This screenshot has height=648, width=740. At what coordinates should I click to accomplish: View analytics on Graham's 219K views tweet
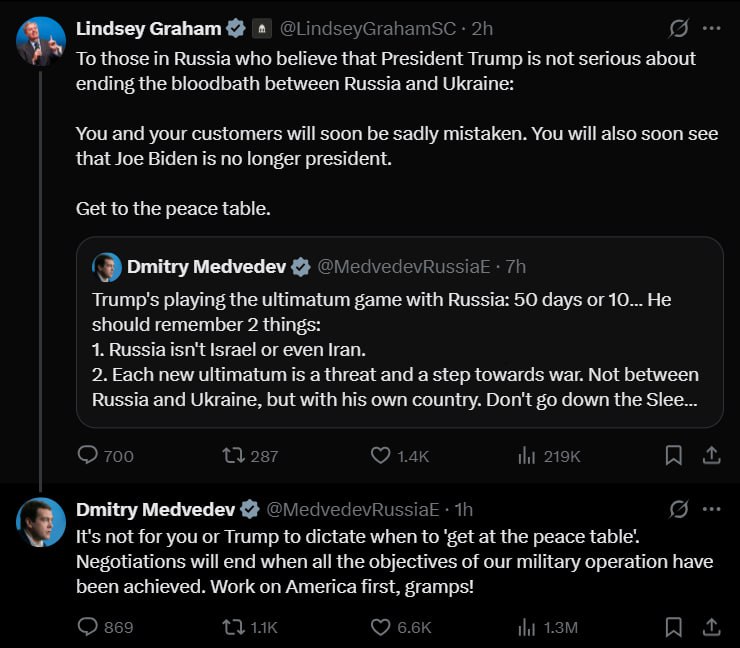click(x=527, y=456)
